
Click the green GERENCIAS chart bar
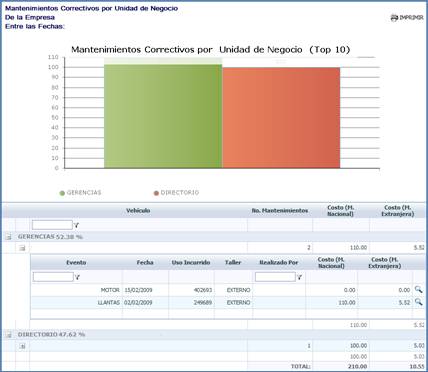tap(163, 116)
